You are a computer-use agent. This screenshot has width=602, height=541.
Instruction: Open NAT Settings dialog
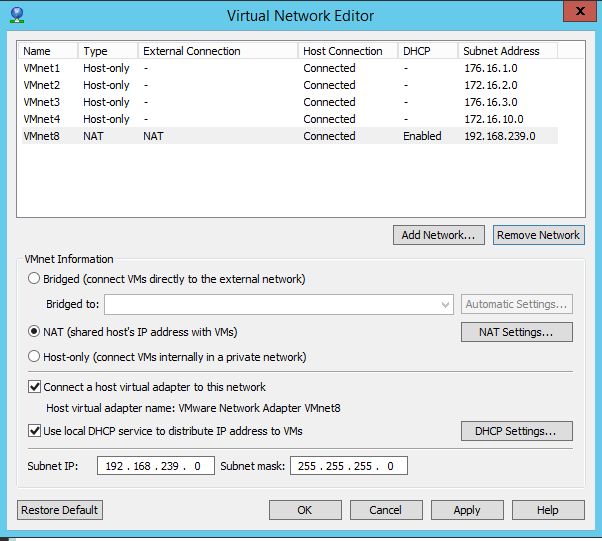[517, 332]
